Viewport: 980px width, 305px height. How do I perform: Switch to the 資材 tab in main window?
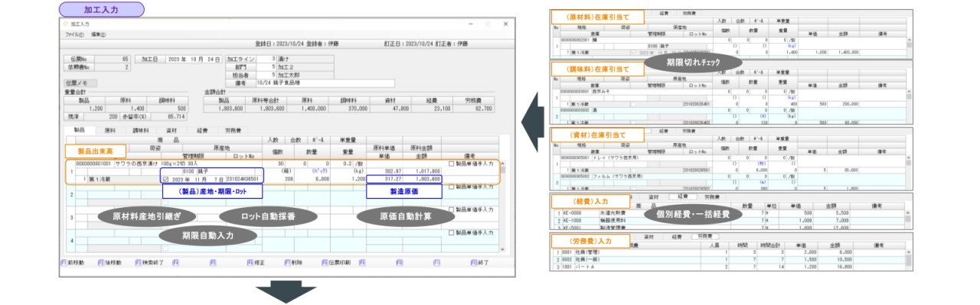171,131
